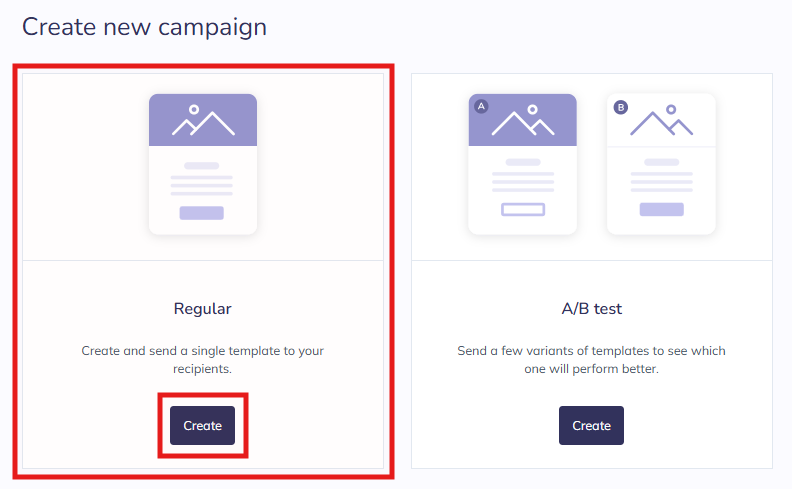Select the Regular campaign template illustration
The height and width of the screenshot is (489, 792).
203,165
